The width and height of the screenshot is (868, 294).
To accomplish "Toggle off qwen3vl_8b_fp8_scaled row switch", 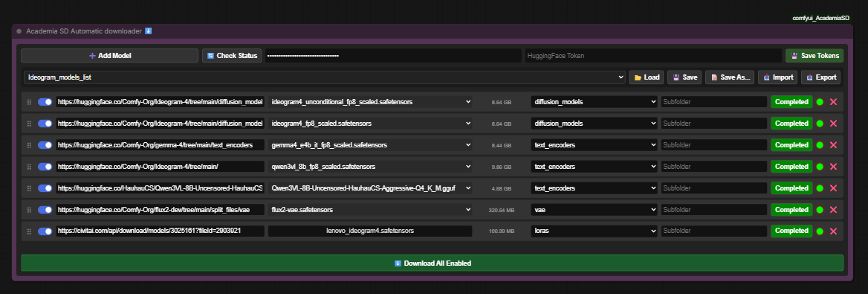I will coord(45,167).
